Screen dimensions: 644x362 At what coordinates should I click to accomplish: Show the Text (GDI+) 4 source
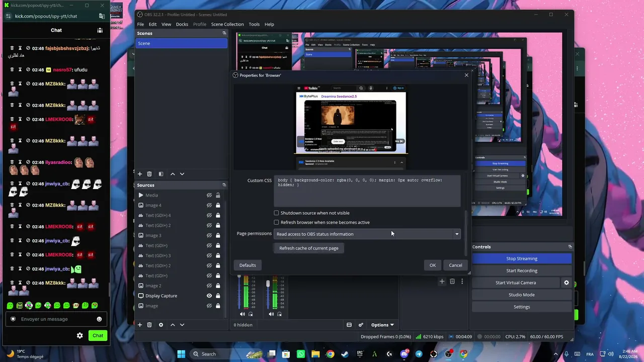(209, 215)
